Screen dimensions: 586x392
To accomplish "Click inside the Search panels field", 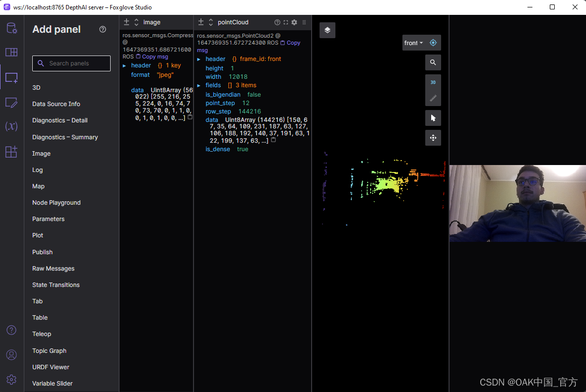I will (71, 63).
